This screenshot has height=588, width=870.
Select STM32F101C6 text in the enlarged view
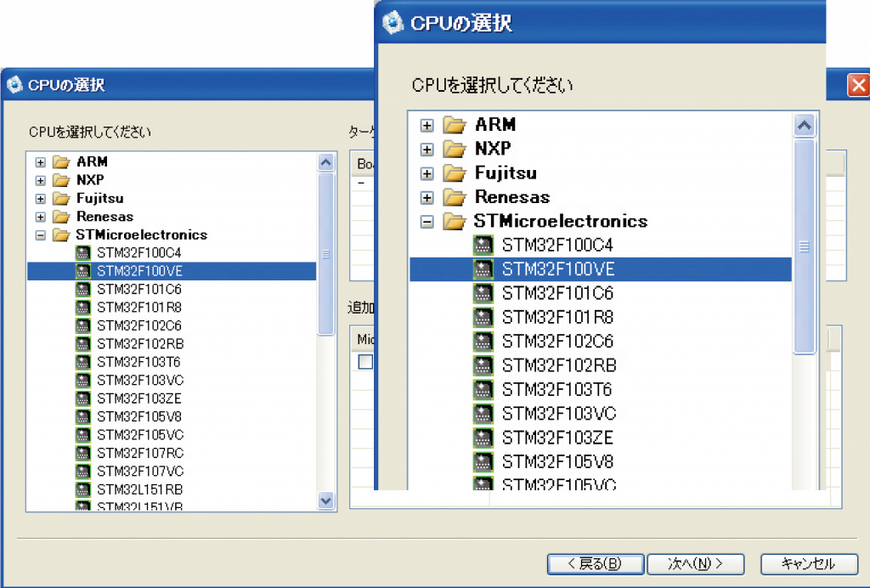557,293
